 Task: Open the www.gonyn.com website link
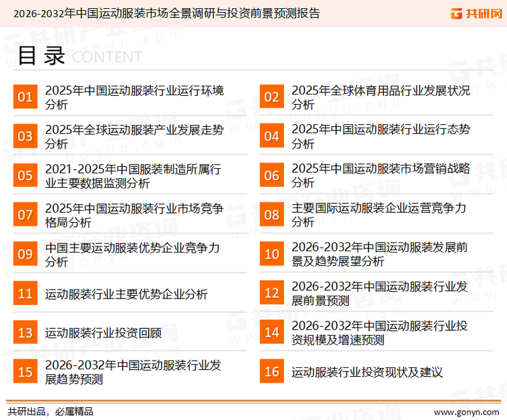coord(463,410)
